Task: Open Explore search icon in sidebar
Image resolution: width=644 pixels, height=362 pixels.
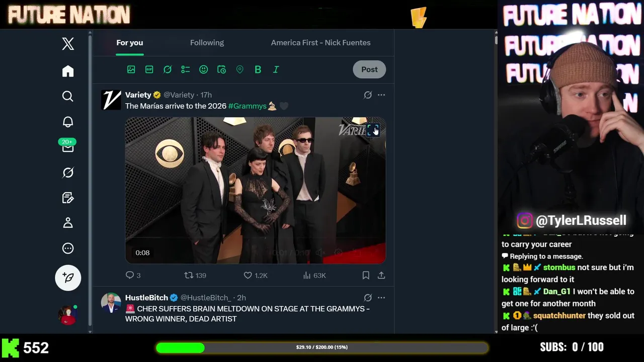Action: [x=68, y=96]
